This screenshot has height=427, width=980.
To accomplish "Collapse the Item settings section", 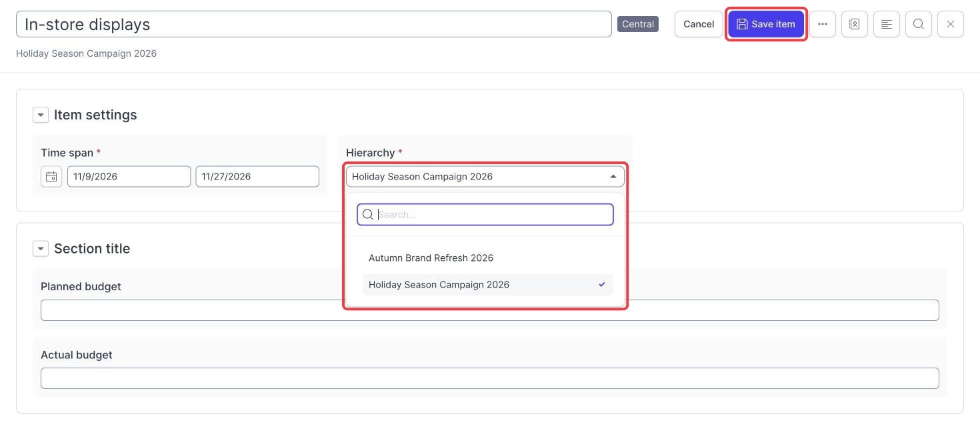I will (41, 115).
